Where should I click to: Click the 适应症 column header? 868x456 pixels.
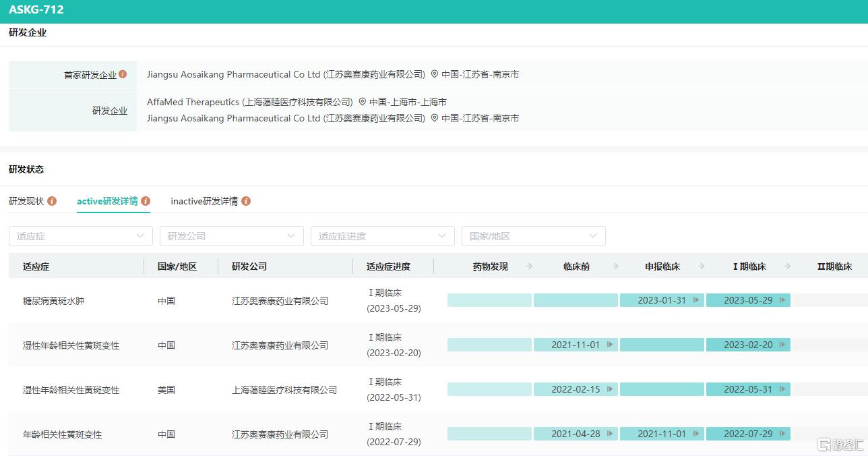click(x=36, y=266)
